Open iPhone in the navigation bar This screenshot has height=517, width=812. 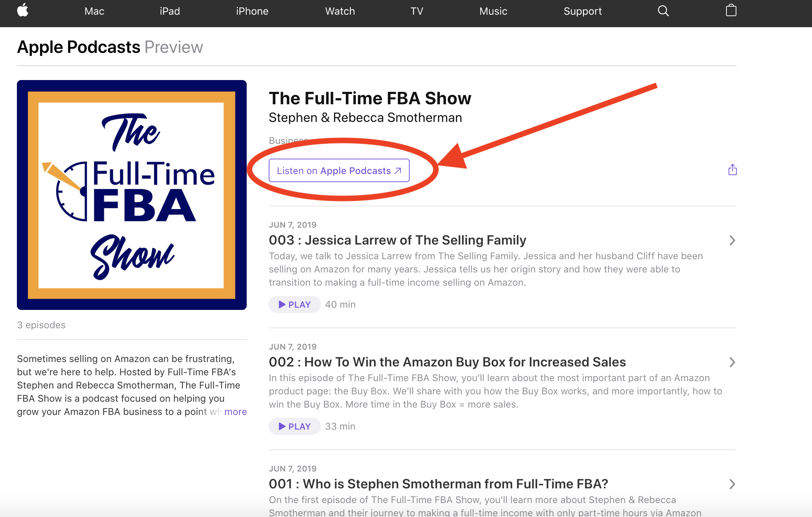(x=252, y=11)
